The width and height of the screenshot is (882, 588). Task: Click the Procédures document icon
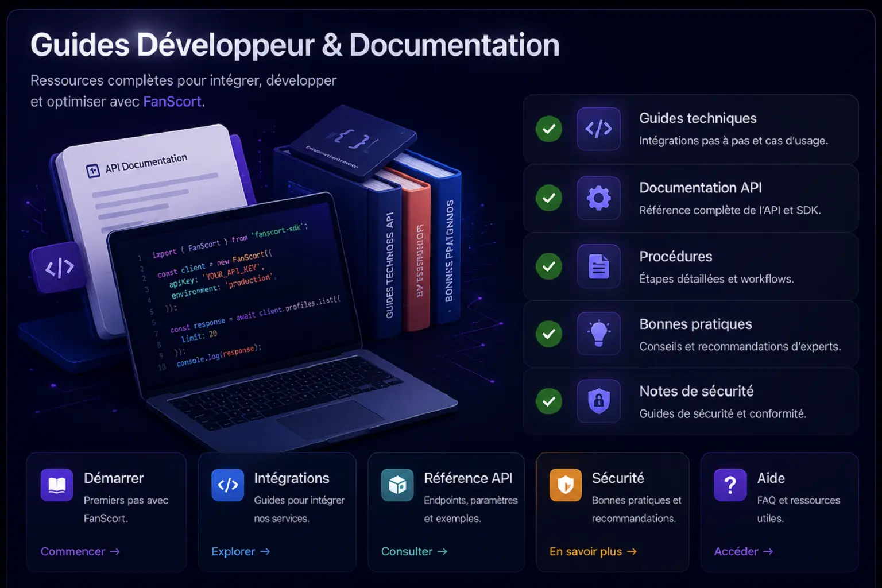point(598,266)
